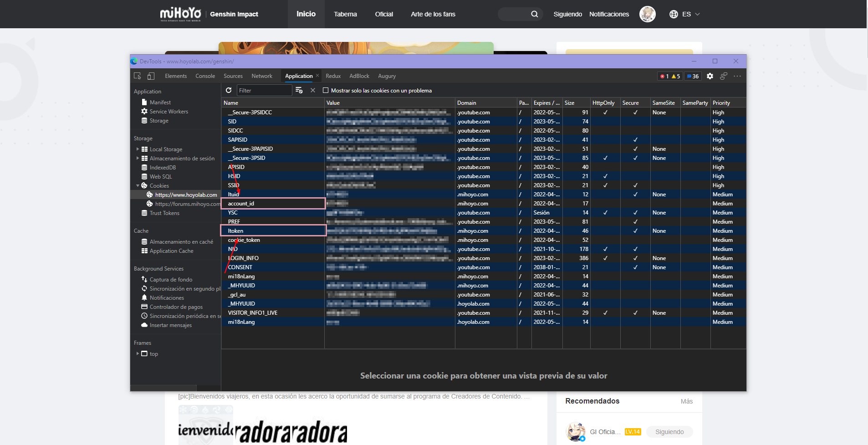Viewport: 868px width, 445px height.
Task: Sort cookies by the Size column header
Action: pyautogui.click(x=576, y=103)
